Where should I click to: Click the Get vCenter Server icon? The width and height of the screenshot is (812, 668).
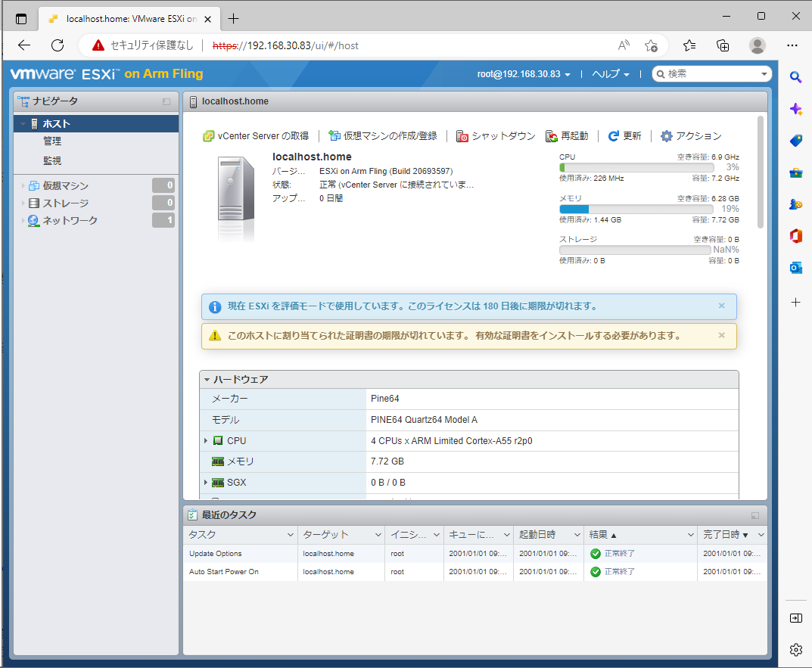click(x=208, y=136)
